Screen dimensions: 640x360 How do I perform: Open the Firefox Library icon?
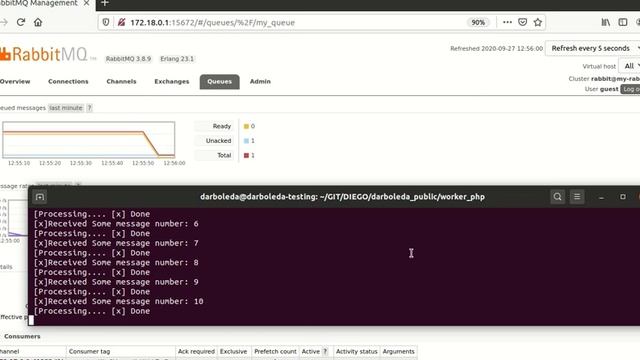(606, 22)
